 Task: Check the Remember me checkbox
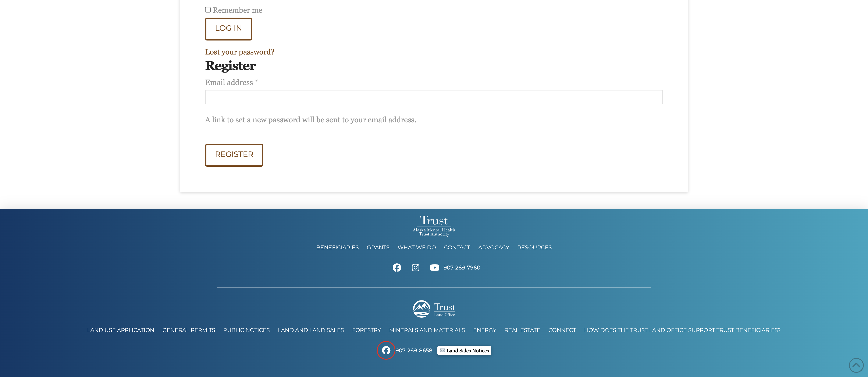click(208, 10)
